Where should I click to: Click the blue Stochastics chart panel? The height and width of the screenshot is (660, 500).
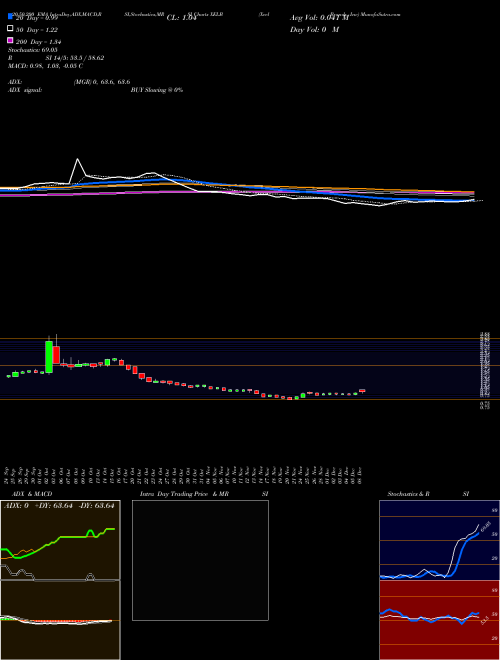[439, 540]
